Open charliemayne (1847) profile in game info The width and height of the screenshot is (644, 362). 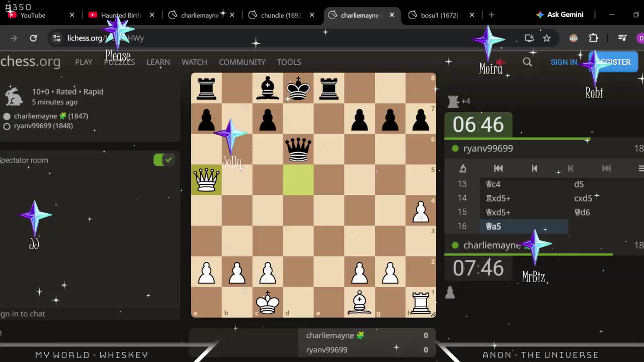tap(51, 116)
